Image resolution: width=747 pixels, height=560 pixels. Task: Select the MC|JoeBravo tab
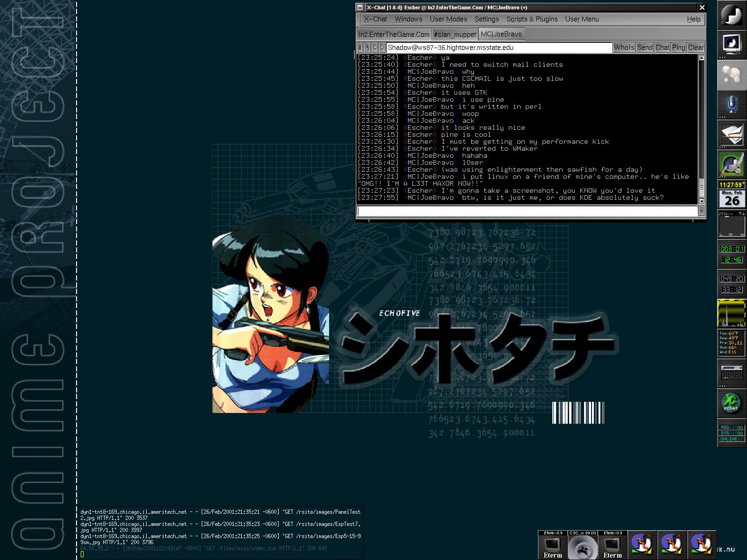[501, 34]
